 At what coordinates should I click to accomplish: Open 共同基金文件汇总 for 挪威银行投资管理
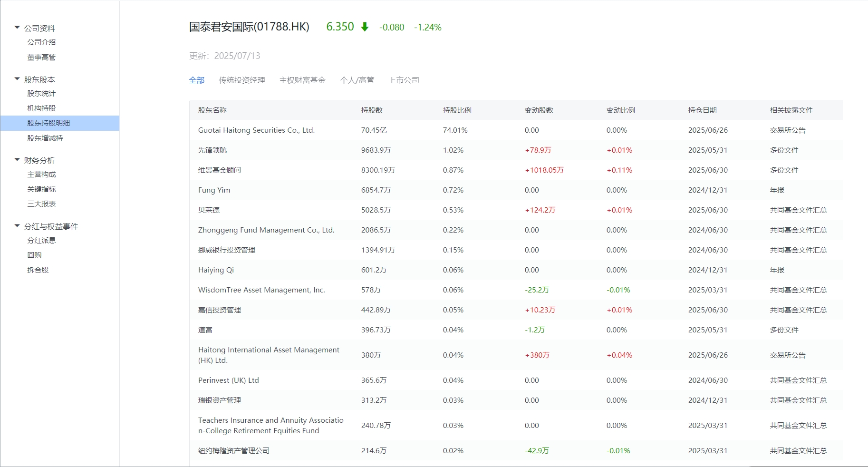click(799, 250)
